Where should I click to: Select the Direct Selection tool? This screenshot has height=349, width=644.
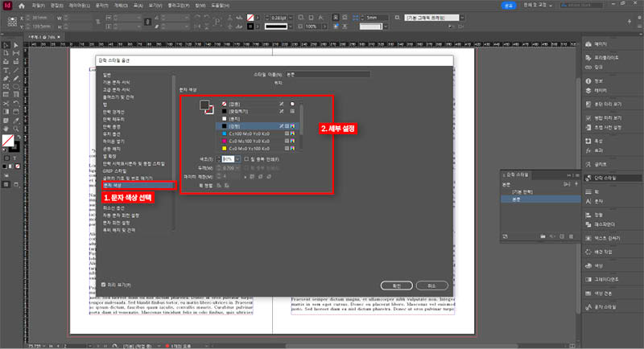click(x=15, y=46)
